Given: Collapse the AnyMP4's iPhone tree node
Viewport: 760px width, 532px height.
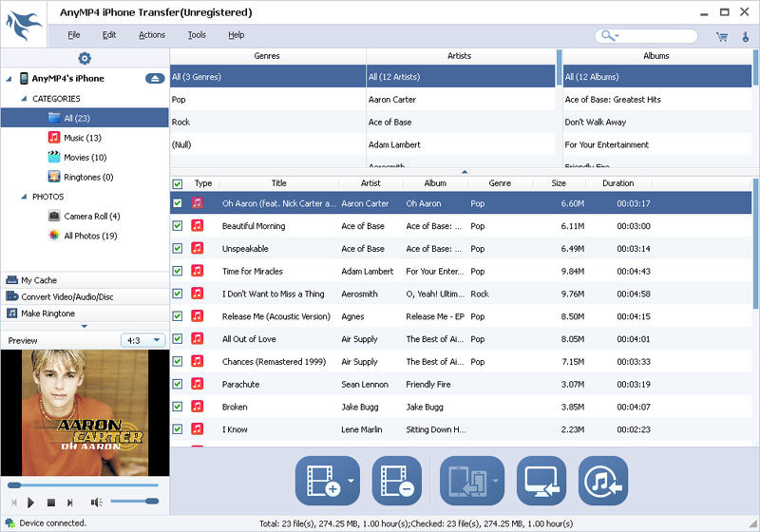Looking at the screenshot, I should click(9, 79).
